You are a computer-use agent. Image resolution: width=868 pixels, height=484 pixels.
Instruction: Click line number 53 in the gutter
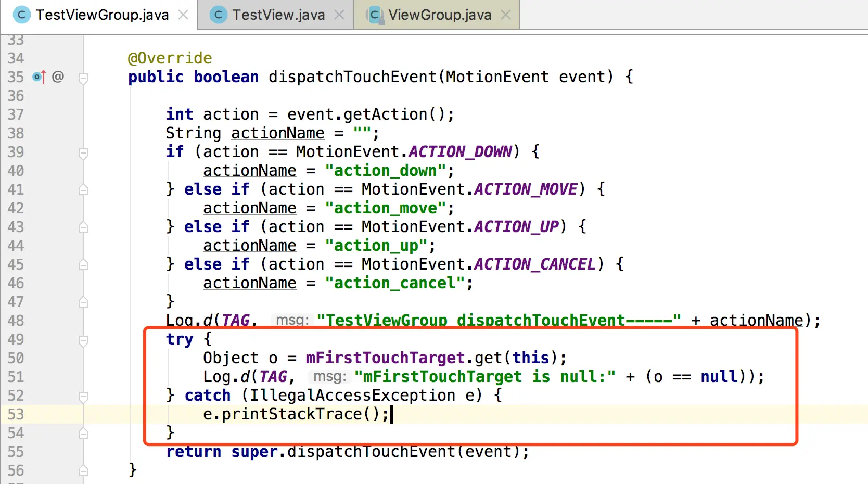[x=16, y=414]
